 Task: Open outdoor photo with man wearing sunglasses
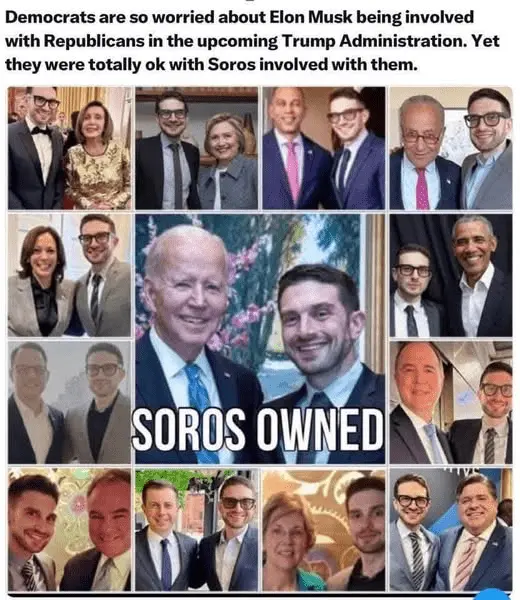pos(197,530)
